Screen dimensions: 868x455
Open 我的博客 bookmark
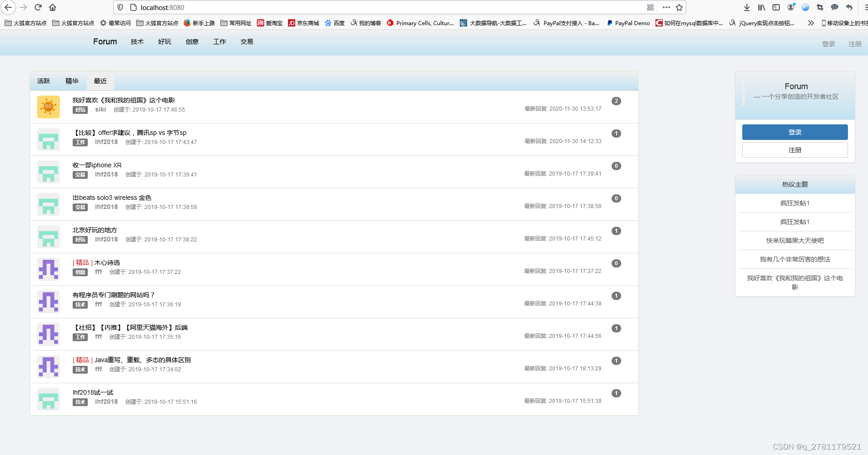[366, 23]
